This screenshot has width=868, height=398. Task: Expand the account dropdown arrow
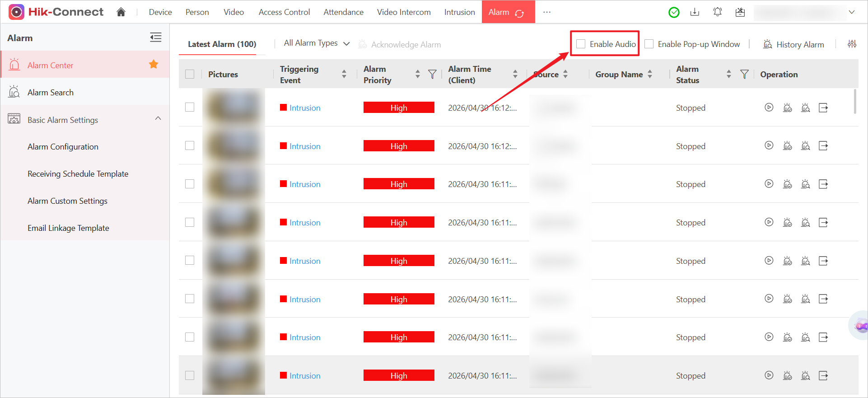coord(852,12)
